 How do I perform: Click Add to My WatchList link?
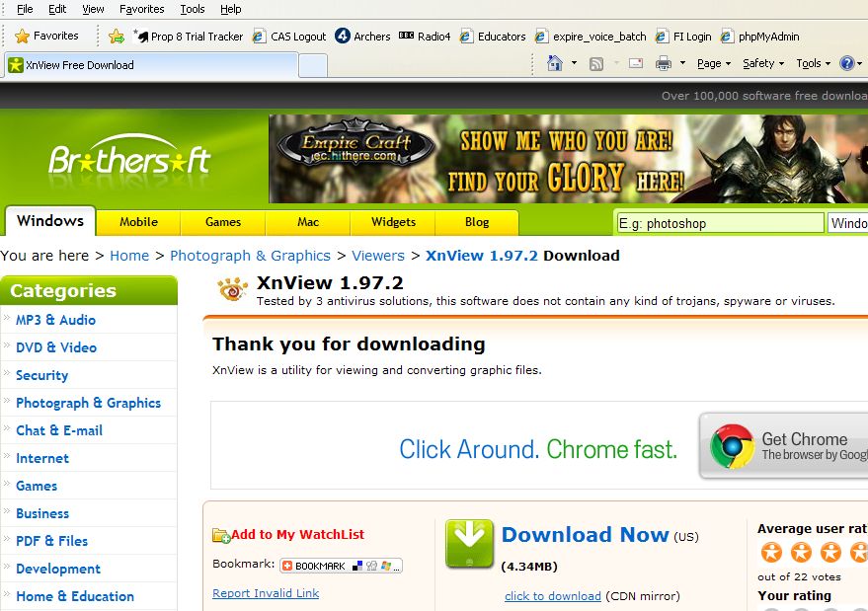coord(297,535)
